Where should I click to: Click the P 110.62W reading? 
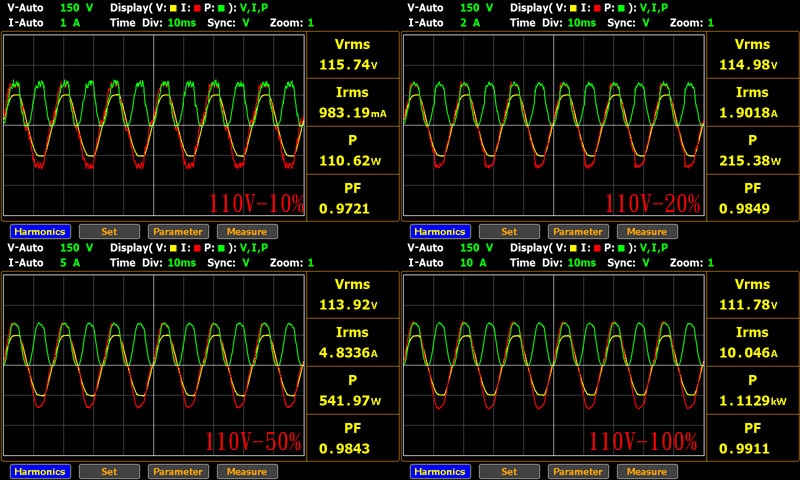pos(353,150)
